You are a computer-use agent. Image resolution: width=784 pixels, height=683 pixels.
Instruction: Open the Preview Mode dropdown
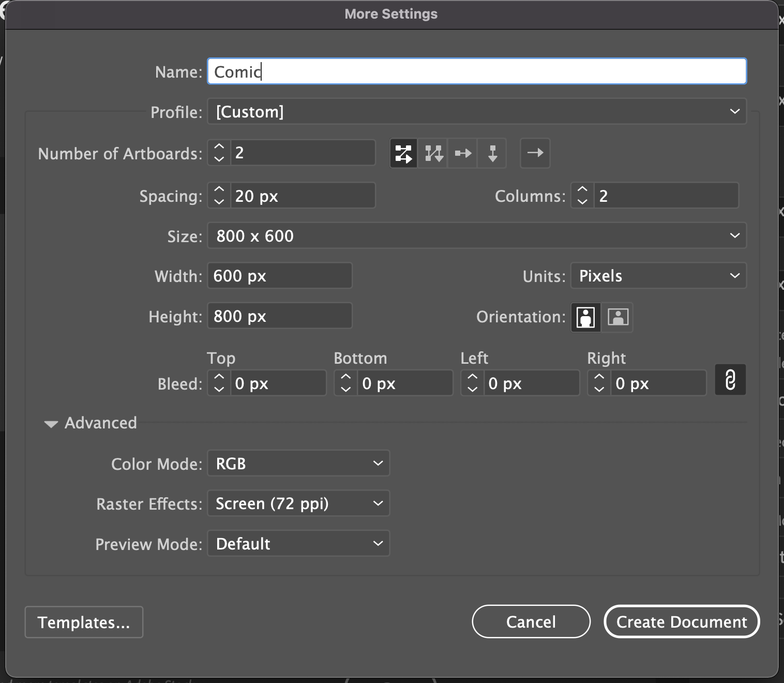pyautogui.click(x=298, y=544)
